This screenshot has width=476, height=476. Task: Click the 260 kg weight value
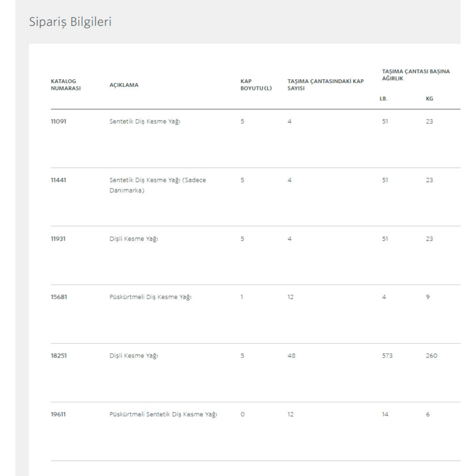coord(432,356)
